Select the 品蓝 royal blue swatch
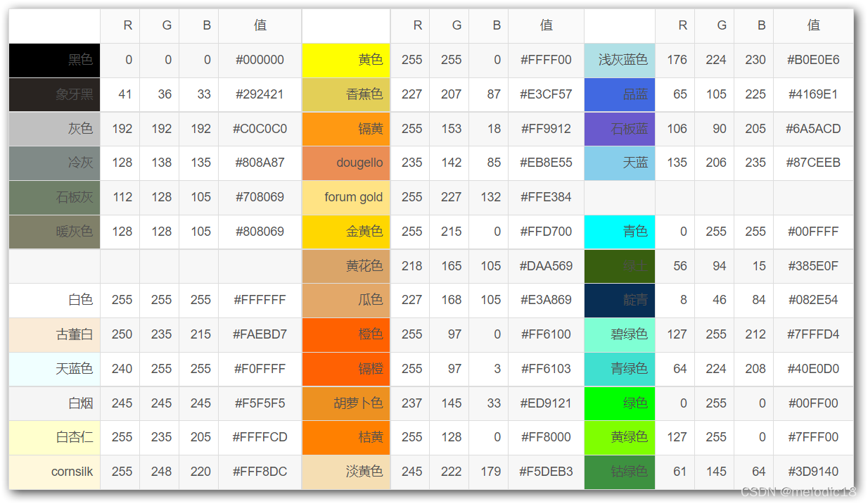This screenshot has width=868, height=504. 619,94
